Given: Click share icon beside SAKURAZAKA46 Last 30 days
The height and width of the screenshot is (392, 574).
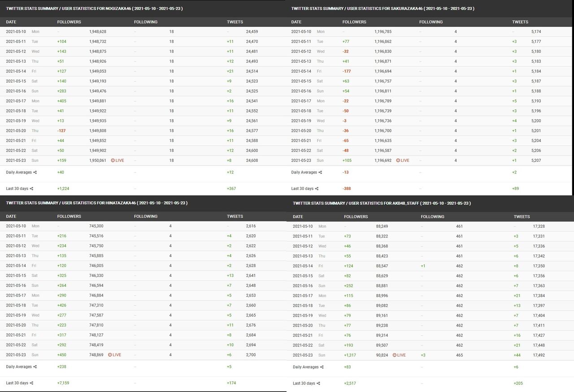Looking at the screenshot, I should click(x=317, y=189).
